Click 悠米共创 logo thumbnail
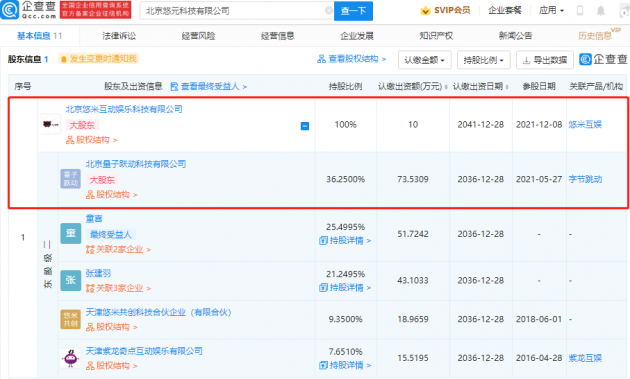 pyautogui.click(x=70, y=320)
